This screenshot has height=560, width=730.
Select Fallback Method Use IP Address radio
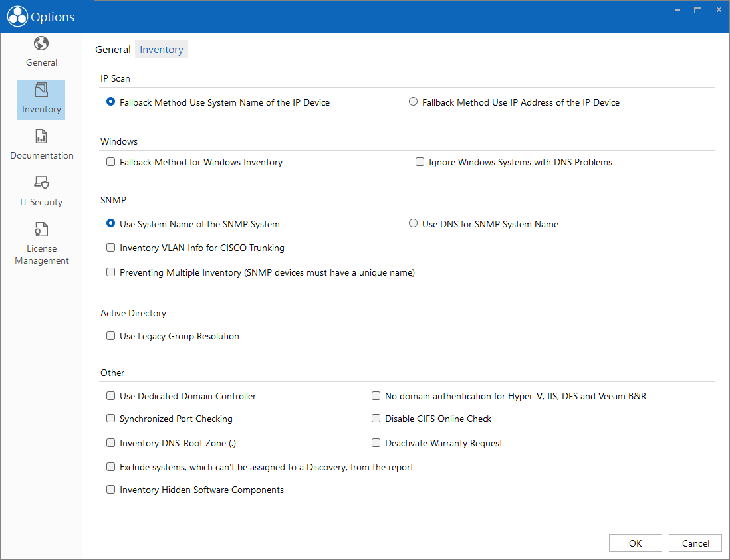413,102
